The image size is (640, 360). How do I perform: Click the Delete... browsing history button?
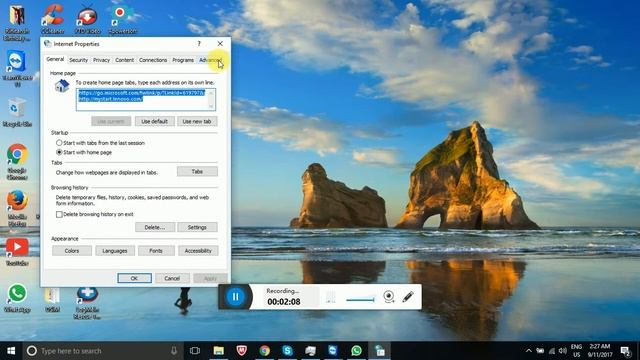click(x=155, y=227)
